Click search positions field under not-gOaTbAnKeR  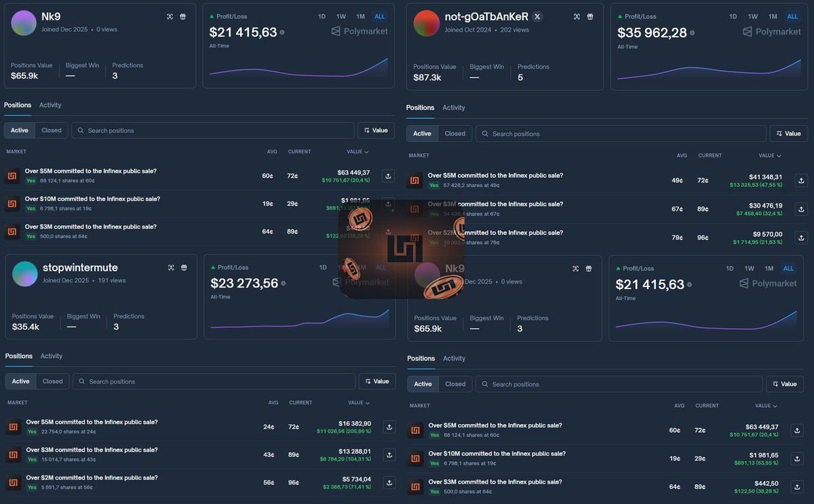coord(621,134)
